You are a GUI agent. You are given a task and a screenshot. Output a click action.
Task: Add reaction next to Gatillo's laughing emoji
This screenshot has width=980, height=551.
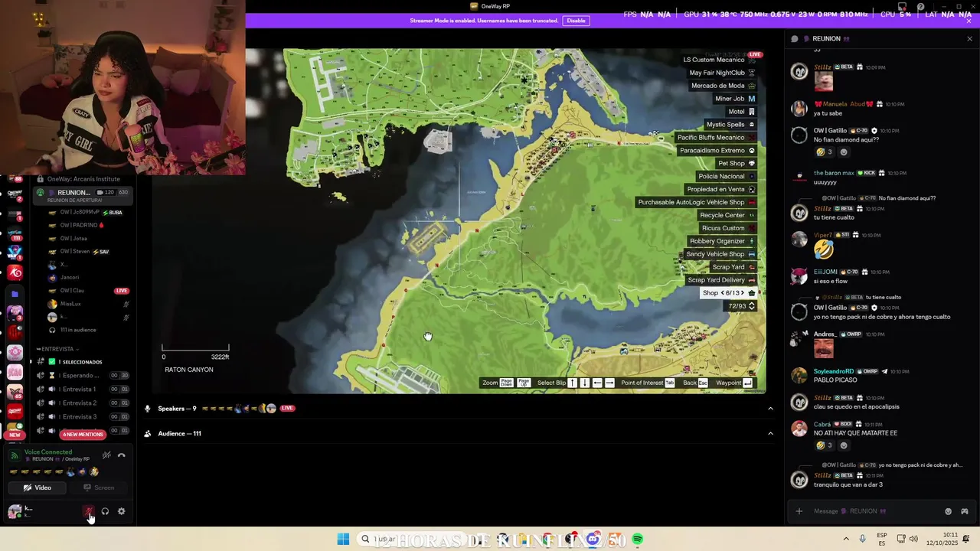click(x=844, y=152)
